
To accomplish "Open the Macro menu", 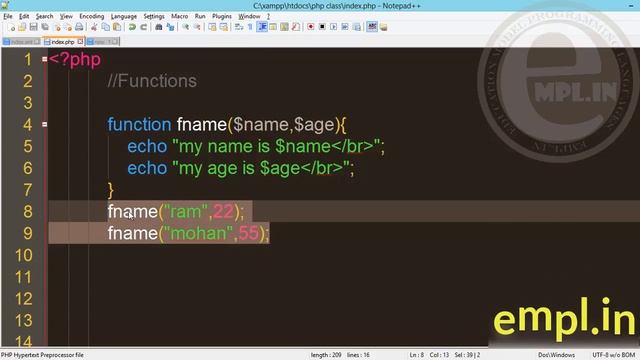I will click(180, 16).
